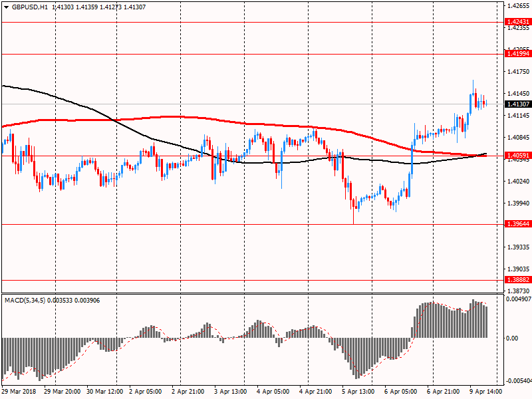Select the 4 Apr 21:00 time axis label
This screenshot has height=399, width=532.
click(x=315, y=392)
